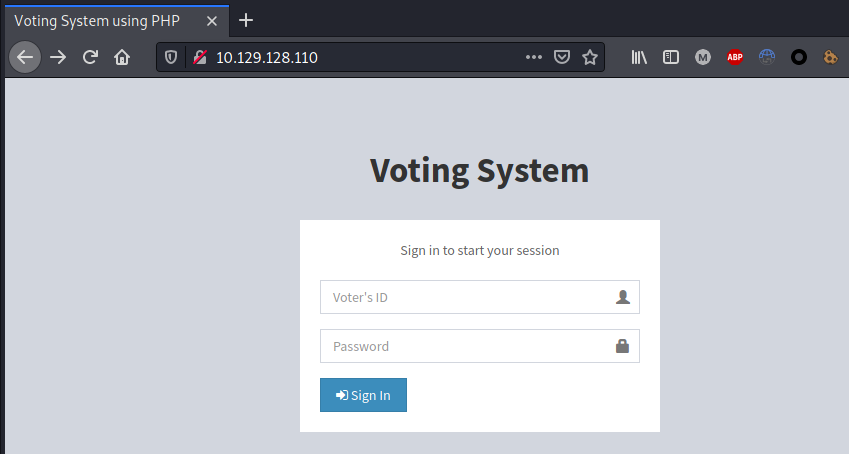Click the forward navigation arrow
849x454 pixels.
click(58, 57)
